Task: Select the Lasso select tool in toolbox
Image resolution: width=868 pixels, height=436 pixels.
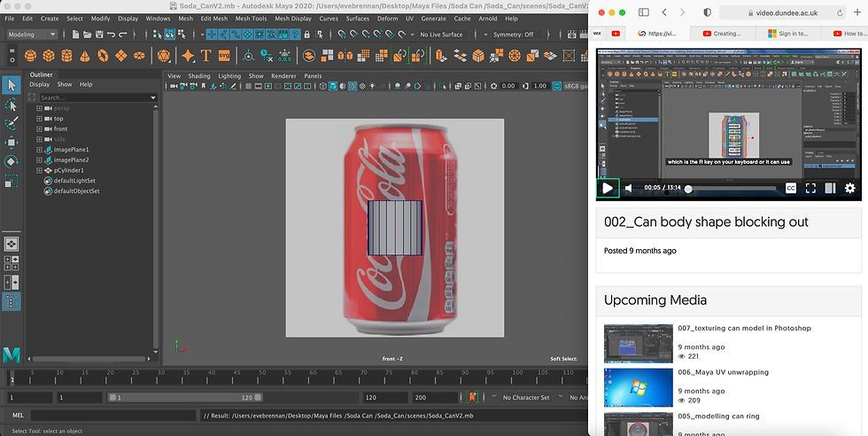Action: [x=11, y=105]
